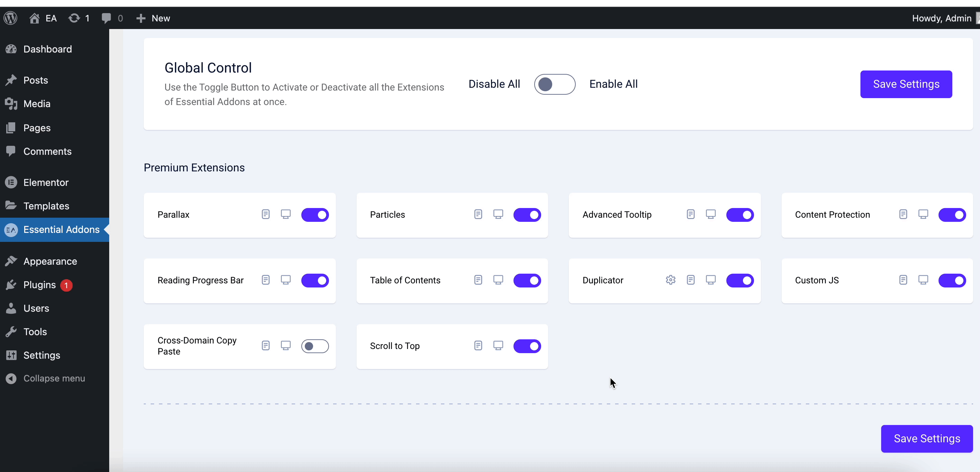Open the New content menu
The height and width of the screenshot is (472, 980).
[153, 18]
